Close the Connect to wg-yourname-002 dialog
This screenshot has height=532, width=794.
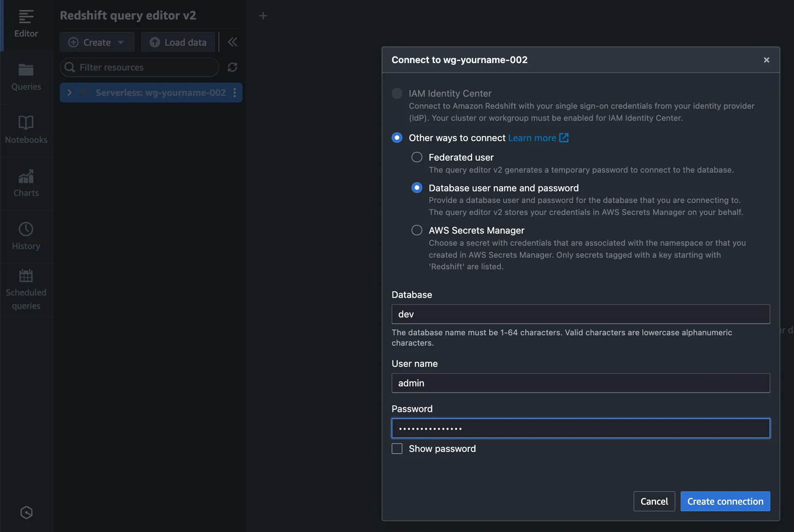click(766, 60)
